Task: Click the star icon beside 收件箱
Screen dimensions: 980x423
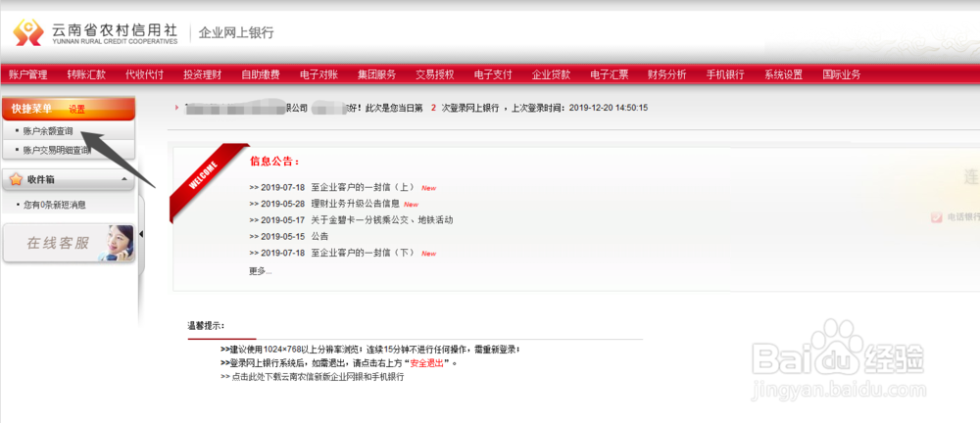Action: tap(17, 179)
